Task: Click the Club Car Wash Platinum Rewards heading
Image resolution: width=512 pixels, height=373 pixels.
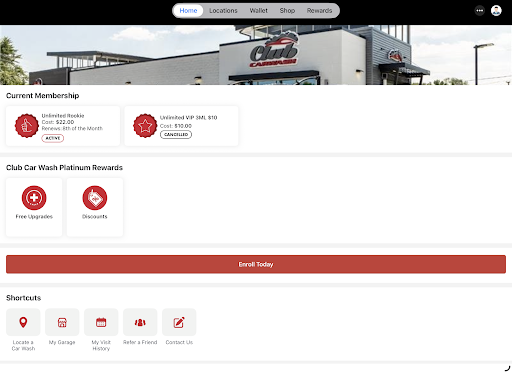Action: coord(64,168)
